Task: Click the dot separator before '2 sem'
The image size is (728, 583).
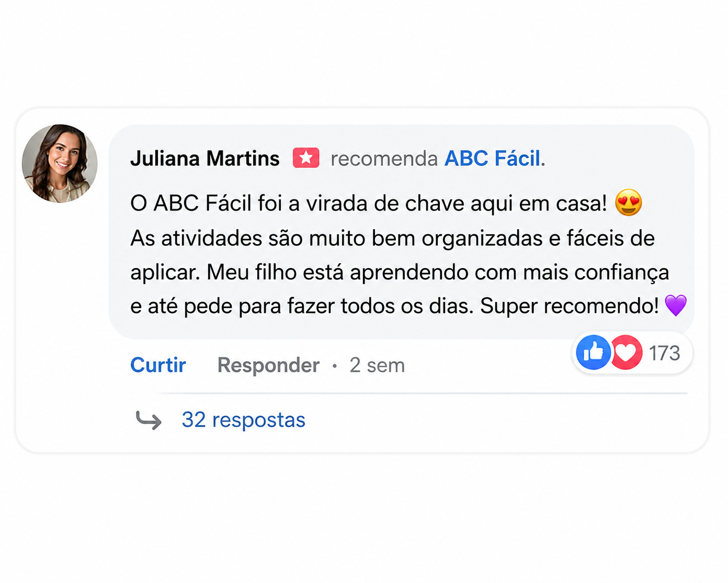Action: [x=334, y=366]
